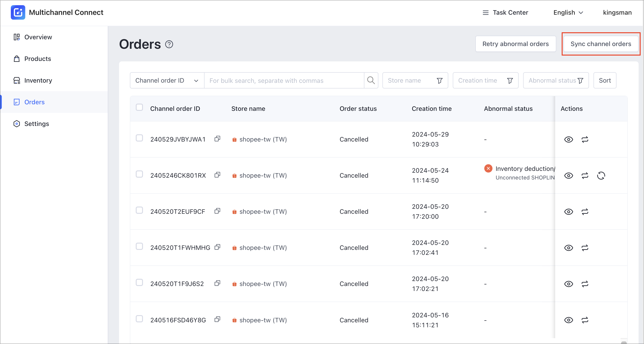644x344 pixels.
Task: Click the Task Center list icon
Action: point(485,12)
